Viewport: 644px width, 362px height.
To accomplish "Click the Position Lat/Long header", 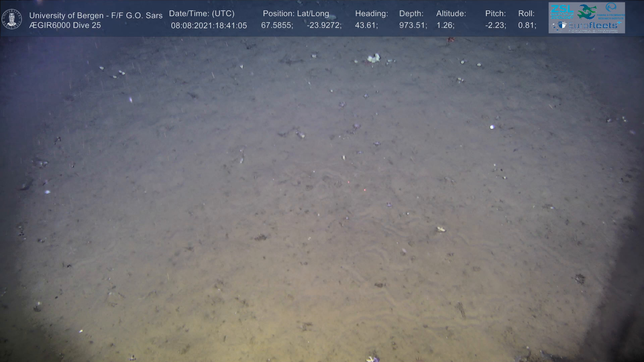I will (x=296, y=13).
